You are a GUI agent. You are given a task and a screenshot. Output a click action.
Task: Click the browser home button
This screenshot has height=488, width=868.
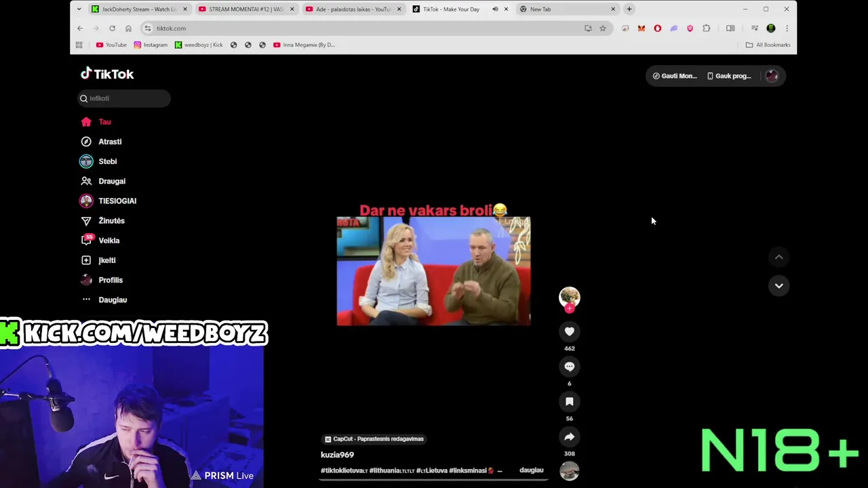point(128,28)
